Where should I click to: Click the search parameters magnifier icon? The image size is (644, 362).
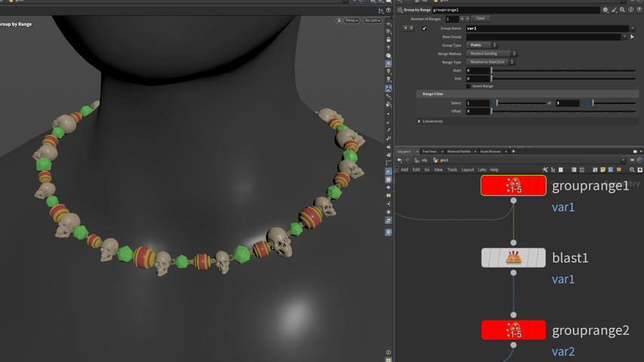click(x=622, y=10)
